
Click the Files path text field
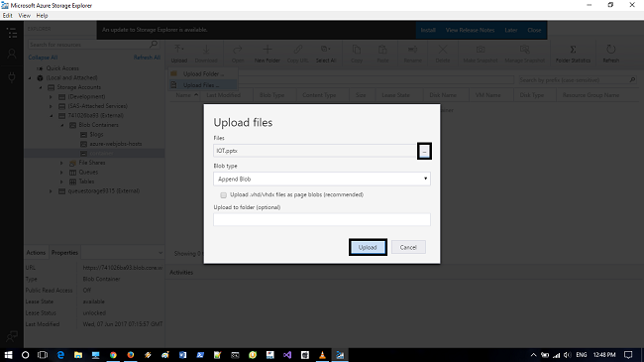click(x=315, y=151)
